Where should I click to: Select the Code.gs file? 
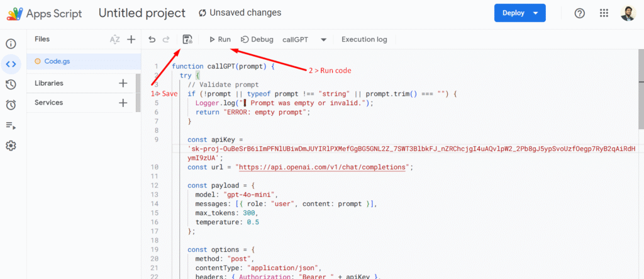click(x=60, y=61)
